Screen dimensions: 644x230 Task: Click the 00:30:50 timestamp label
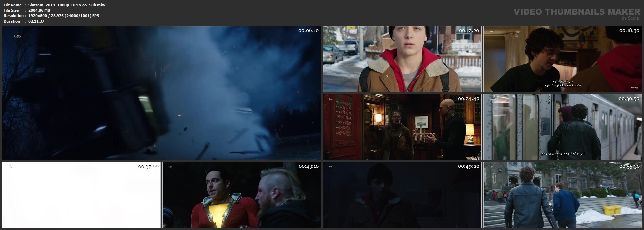coord(629,99)
